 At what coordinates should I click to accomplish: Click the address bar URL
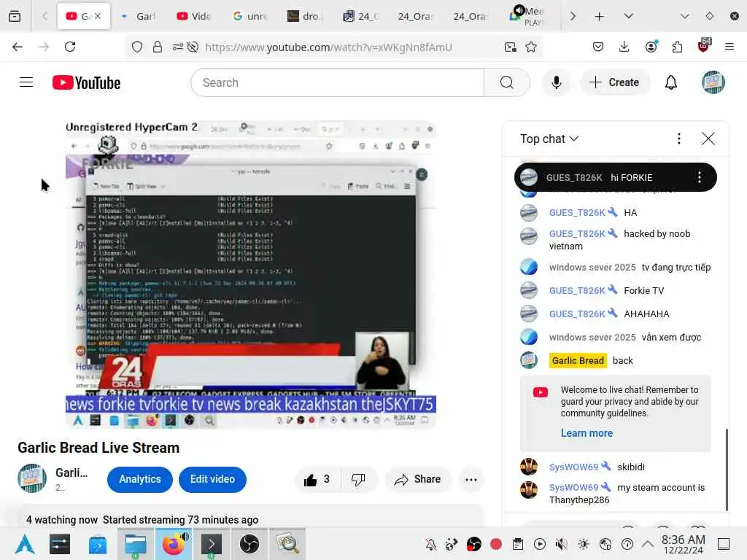[328, 47]
